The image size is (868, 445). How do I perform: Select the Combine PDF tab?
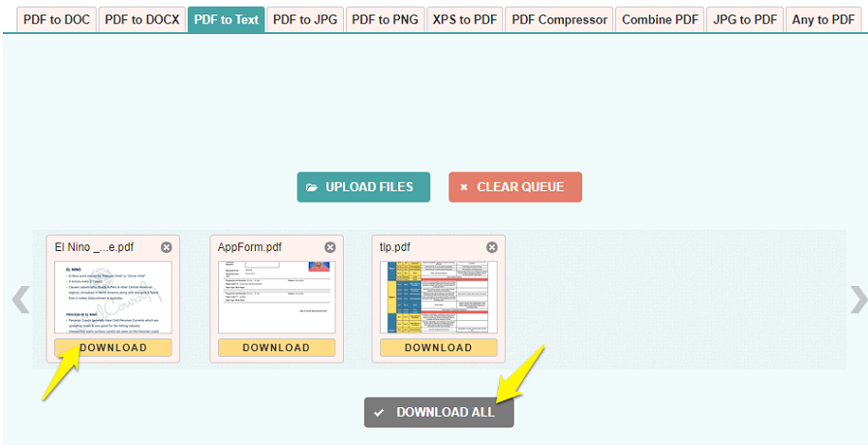point(660,20)
